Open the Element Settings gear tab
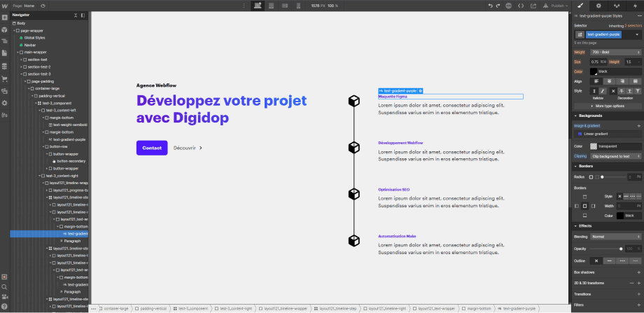The width and height of the screenshot is (644, 313). pyautogui.click(x=598, y=6)
